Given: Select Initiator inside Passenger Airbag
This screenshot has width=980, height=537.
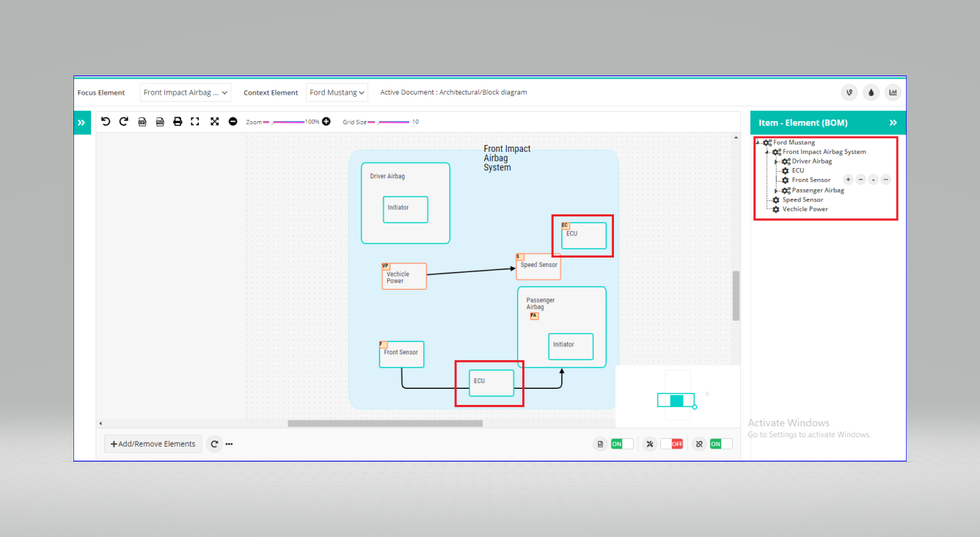Looking at the screenshot, I should [571, 346].
